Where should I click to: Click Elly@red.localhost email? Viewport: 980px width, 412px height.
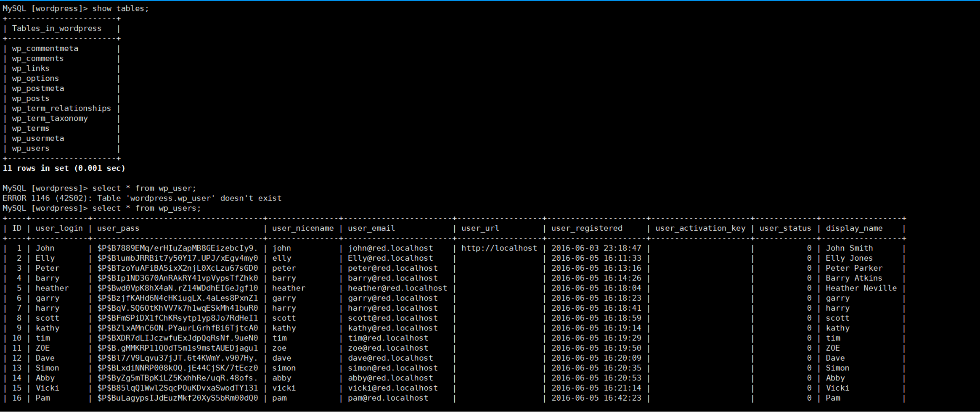point(390,258)
